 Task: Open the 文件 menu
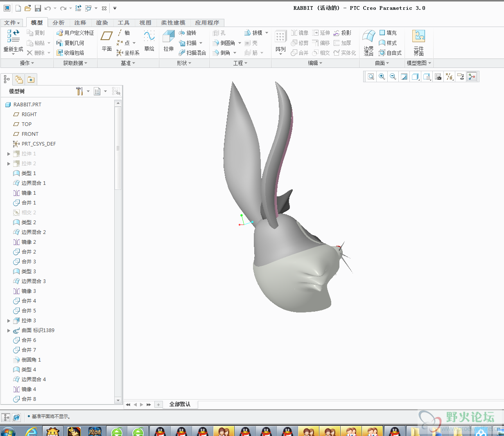pos(12,23)
